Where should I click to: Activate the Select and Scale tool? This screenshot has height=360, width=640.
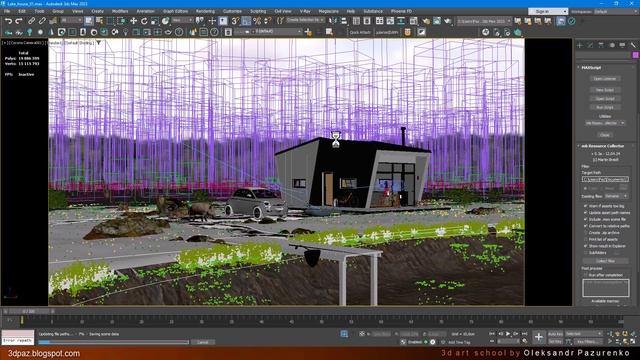(x=155, y=21)
